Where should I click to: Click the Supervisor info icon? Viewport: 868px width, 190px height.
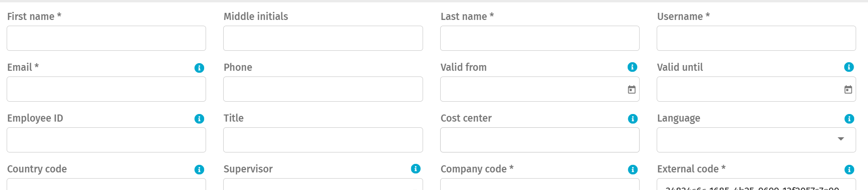coord(416,169)
